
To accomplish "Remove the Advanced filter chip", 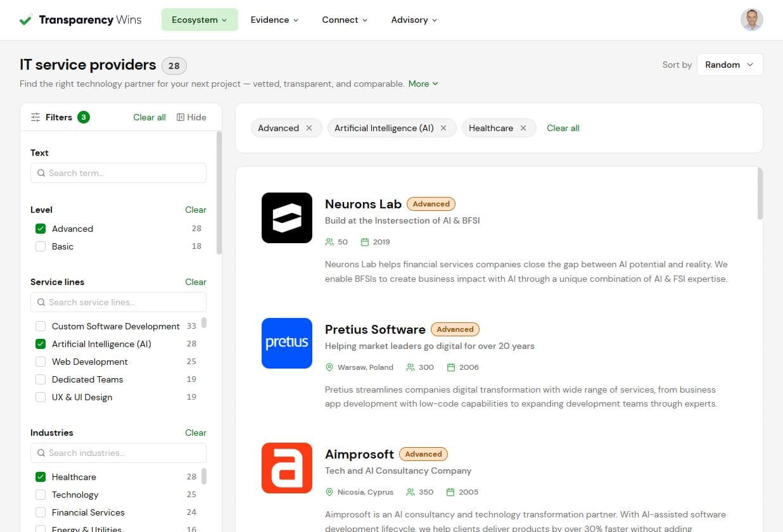I will (309, 128).
